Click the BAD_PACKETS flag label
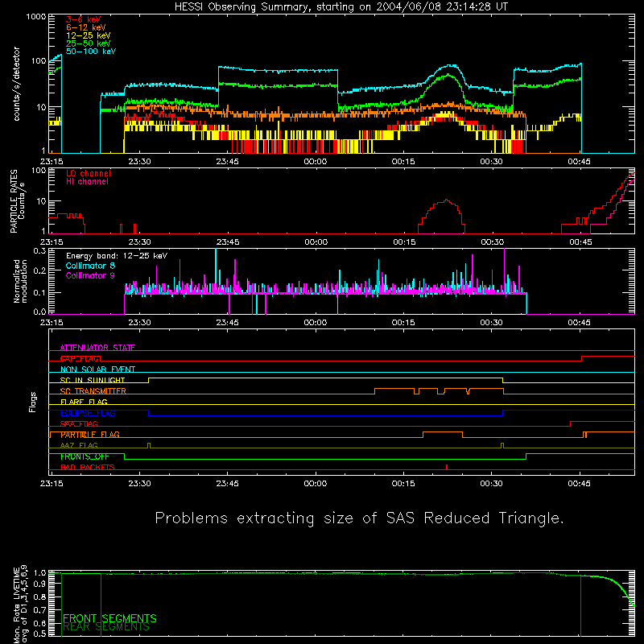 tap(88, 467)
